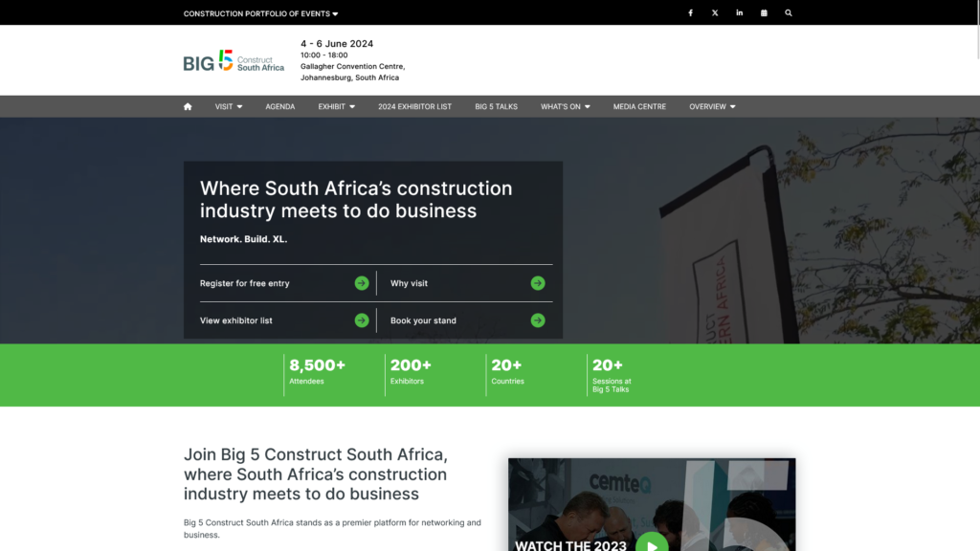Open the Big 5 Talks menu item

497,107
